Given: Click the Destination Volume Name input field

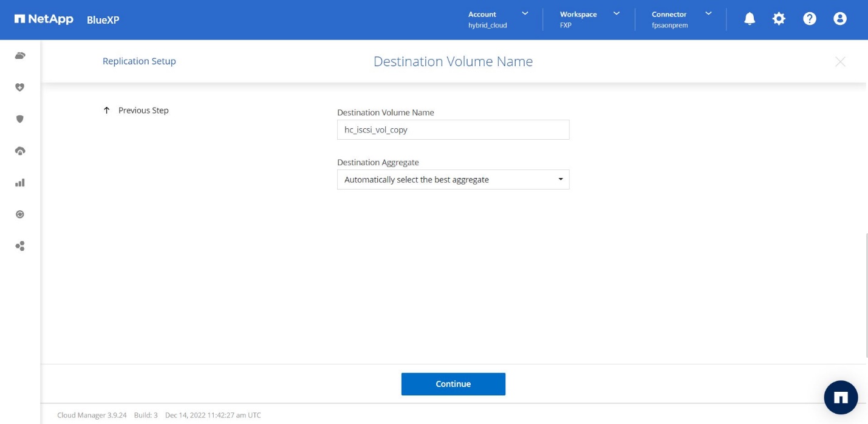Looking at the screenshot, I should [x=453, y=130].
